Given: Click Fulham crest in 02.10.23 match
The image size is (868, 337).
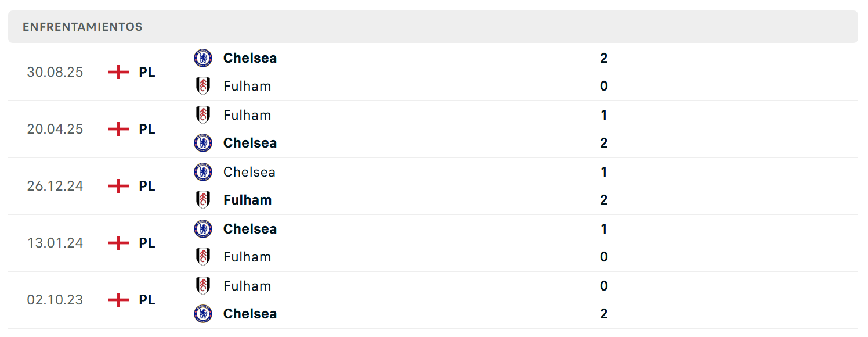Looking at the screenshot, I should [x=203, y=286].
